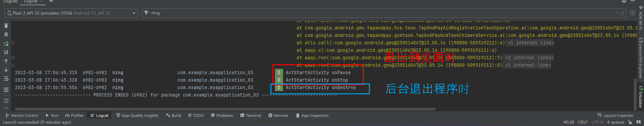Open the TODO tool window
Image resolution: width=644 pixels, height=126 pixels.
[x=196, y=115]
